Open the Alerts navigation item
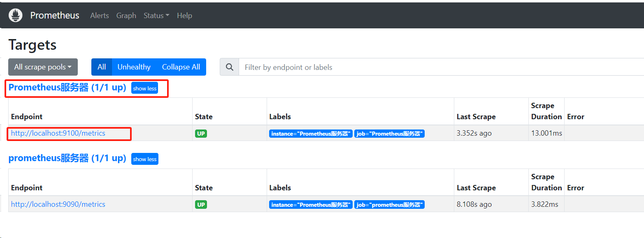 100,16
